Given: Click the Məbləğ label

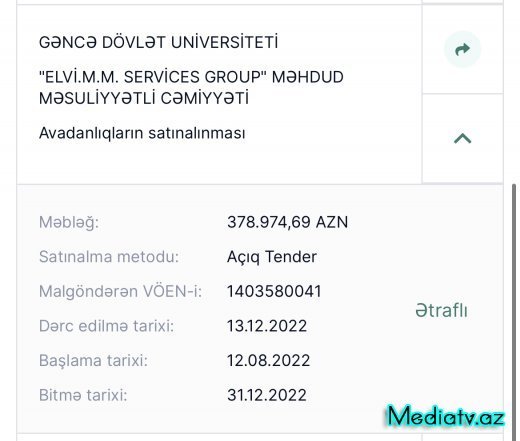Looking at the screenshot, I should pyautogui.click(x=69, y=222).
